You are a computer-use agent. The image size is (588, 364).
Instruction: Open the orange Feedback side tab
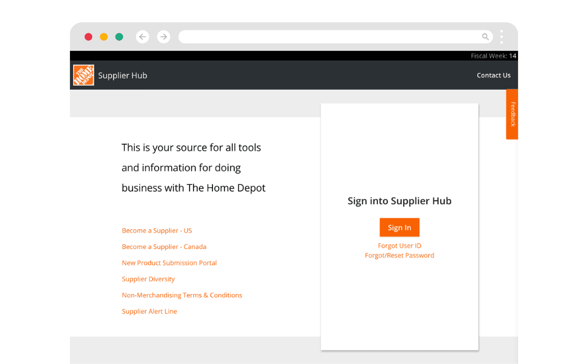[512, 114]
